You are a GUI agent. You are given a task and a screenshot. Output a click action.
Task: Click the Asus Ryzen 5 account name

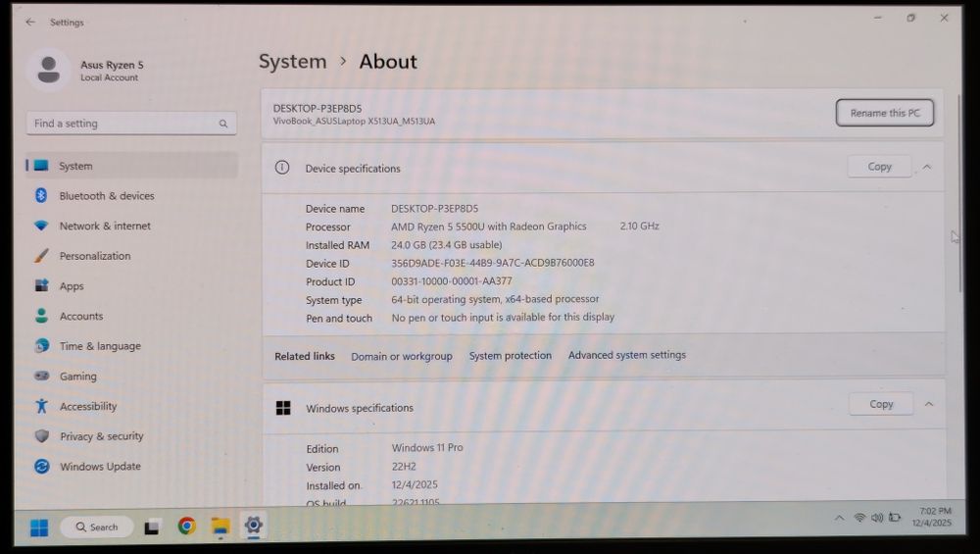pos(112,65)
